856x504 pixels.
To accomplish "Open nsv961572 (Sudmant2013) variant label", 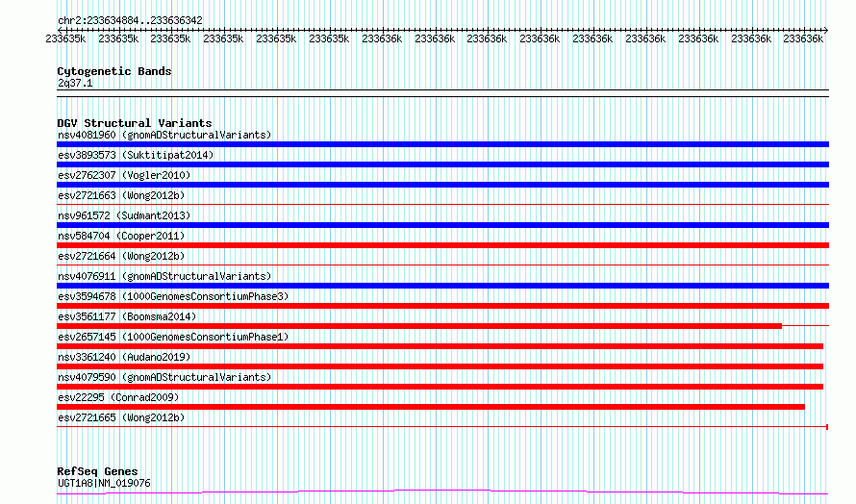I will 124,215.
